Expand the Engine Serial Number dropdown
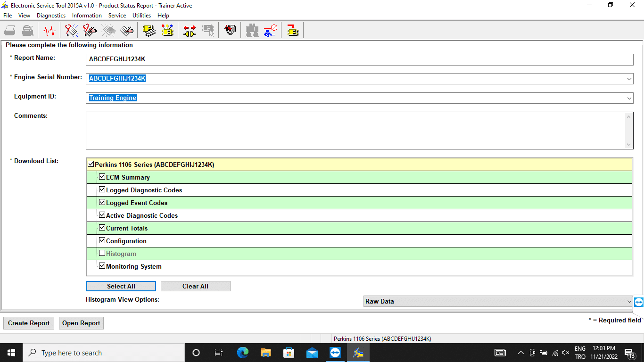 pos(629,79)
